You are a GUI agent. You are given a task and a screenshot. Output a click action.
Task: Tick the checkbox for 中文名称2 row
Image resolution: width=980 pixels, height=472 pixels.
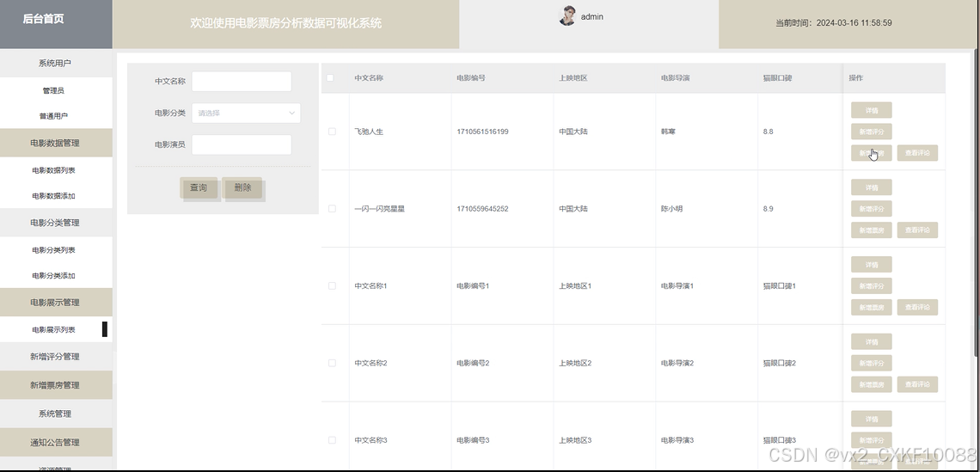[332, 363]
